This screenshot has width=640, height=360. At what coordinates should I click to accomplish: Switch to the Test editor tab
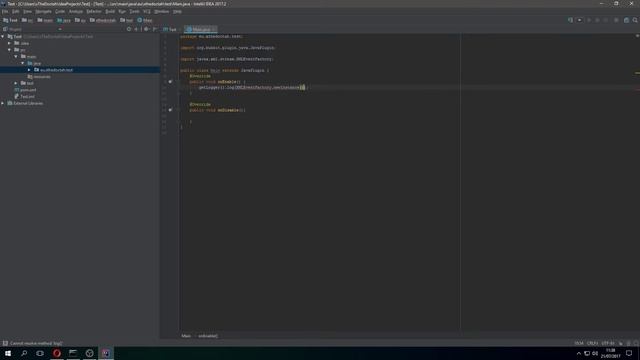tap(170, 29)
